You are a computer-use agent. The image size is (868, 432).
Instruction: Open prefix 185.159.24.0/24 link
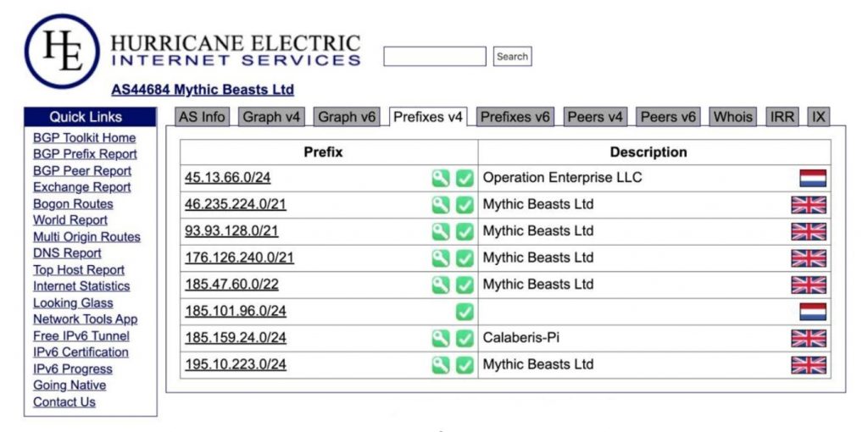236,338
